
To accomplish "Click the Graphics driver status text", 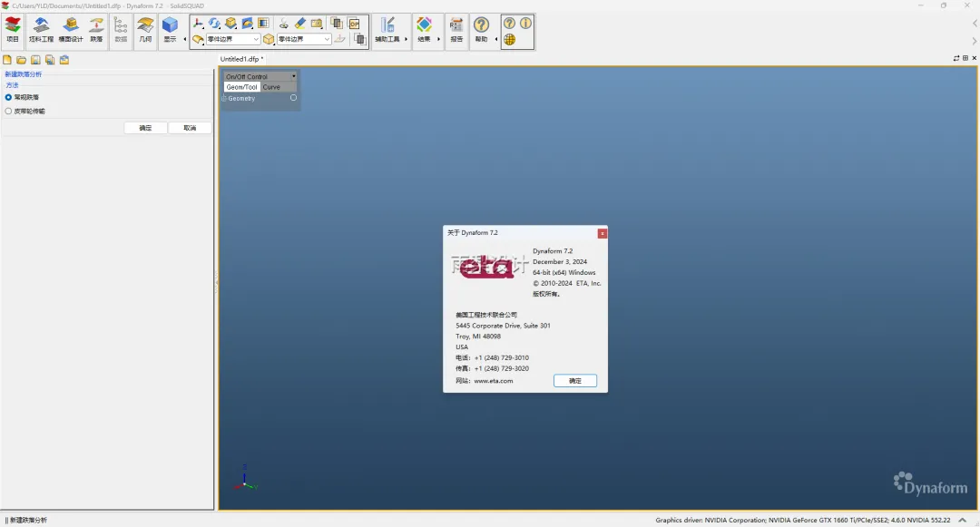I will (x=802, y=520).
